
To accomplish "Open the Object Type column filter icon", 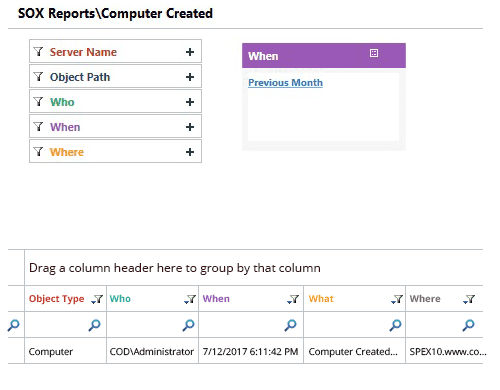I will [97, 299].
